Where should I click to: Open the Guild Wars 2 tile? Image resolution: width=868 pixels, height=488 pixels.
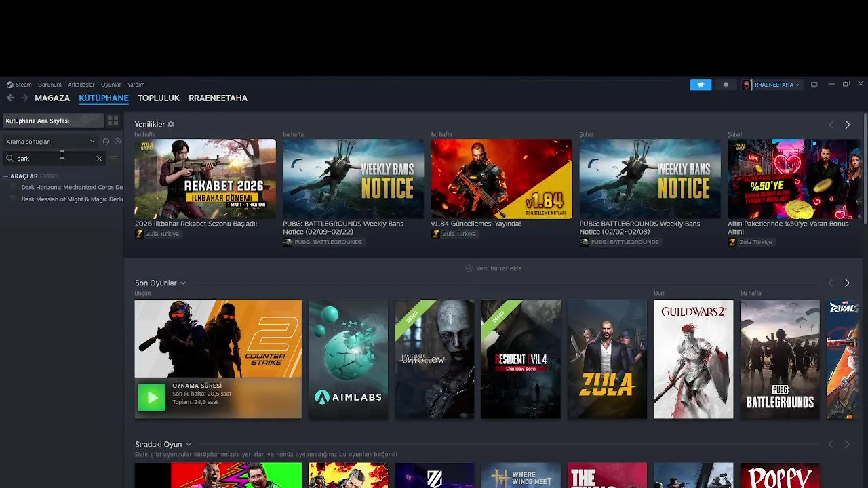[693, 359]
